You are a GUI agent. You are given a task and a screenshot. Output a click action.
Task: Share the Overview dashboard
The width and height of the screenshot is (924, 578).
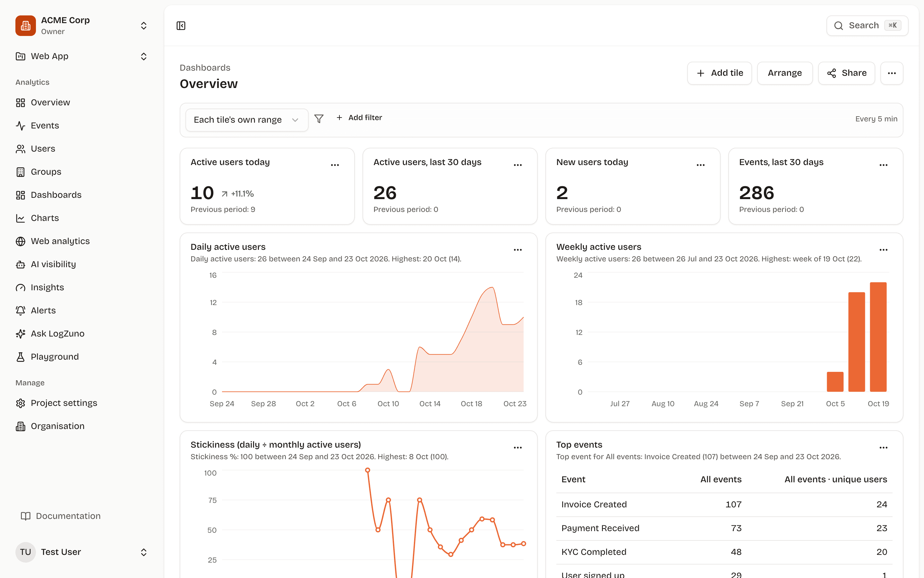[x=846, y=73]
